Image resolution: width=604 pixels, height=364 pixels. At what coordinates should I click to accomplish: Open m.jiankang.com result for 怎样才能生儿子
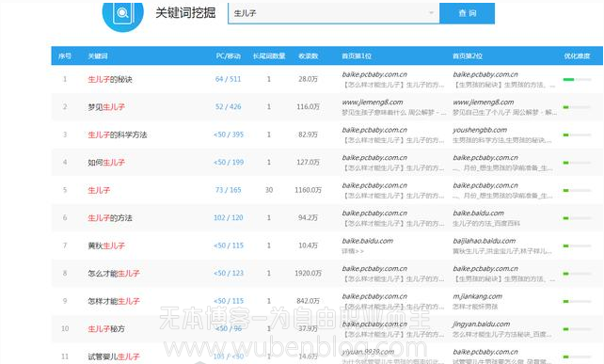(x=477, y=296)
